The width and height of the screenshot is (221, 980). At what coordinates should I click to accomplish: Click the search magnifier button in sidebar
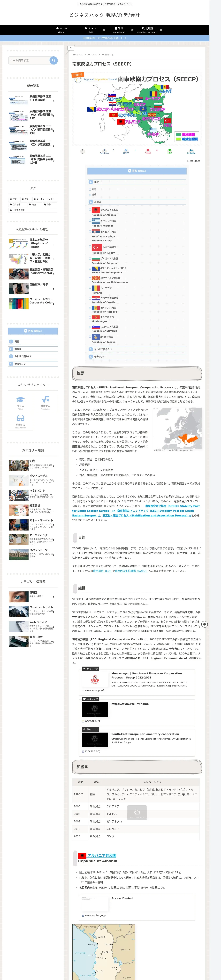pyautogui.click(x=53, y=60)
